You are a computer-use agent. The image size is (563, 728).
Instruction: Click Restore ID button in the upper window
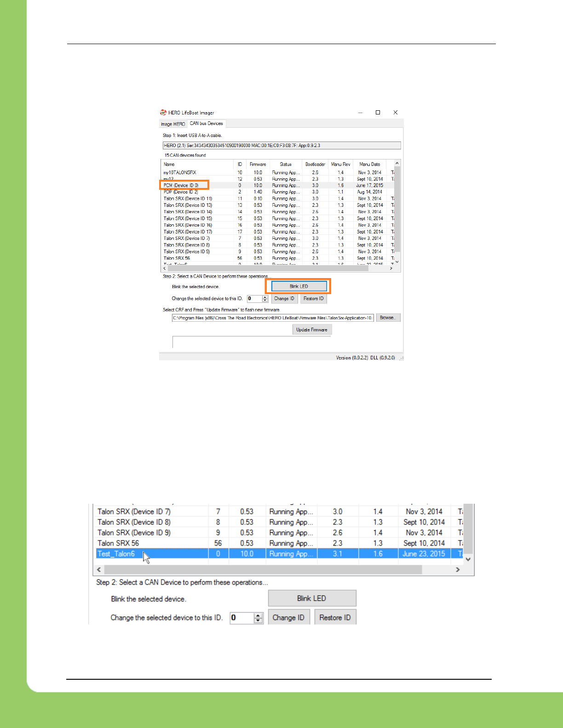313,299
